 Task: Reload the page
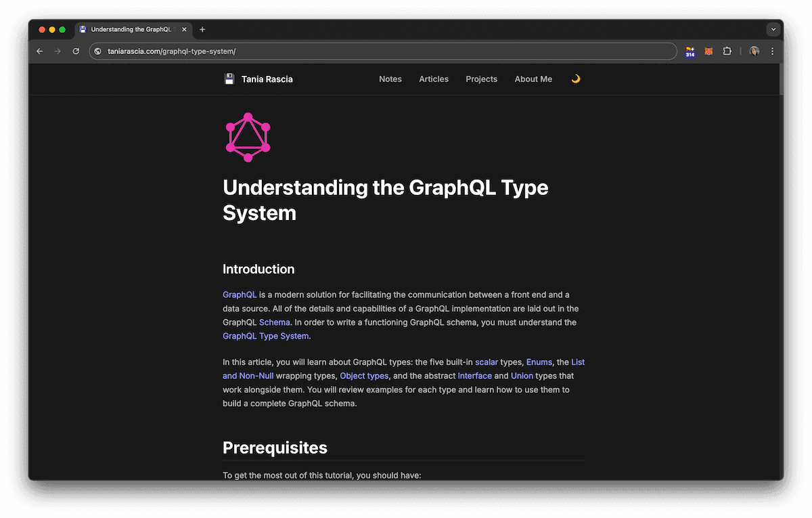[x=76, y=51]
